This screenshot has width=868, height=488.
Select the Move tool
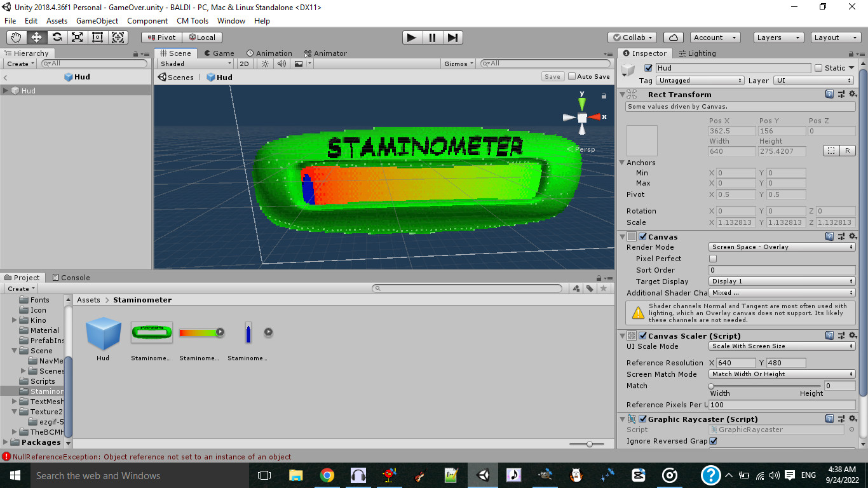coord(37,37)
